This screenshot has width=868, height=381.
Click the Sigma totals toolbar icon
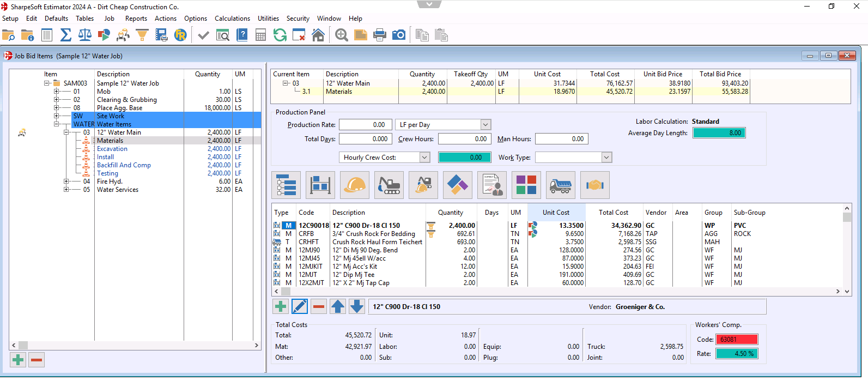tap(66, 35)
